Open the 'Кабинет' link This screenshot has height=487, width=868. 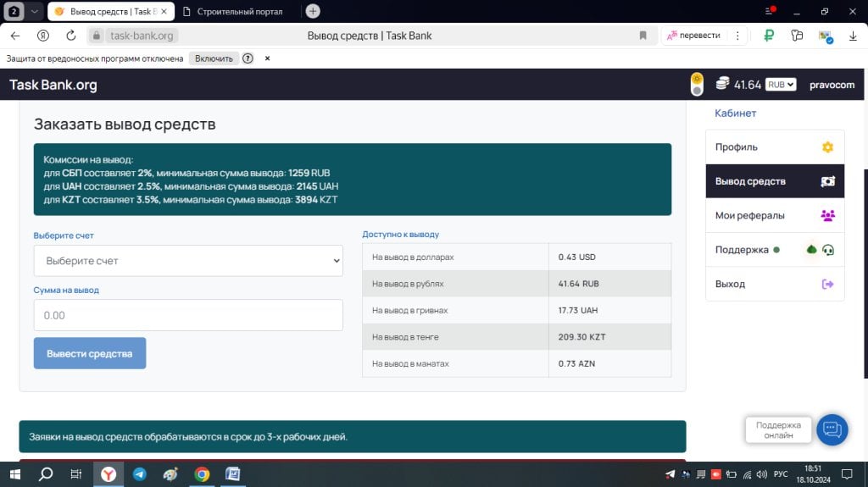pos(735,113)
